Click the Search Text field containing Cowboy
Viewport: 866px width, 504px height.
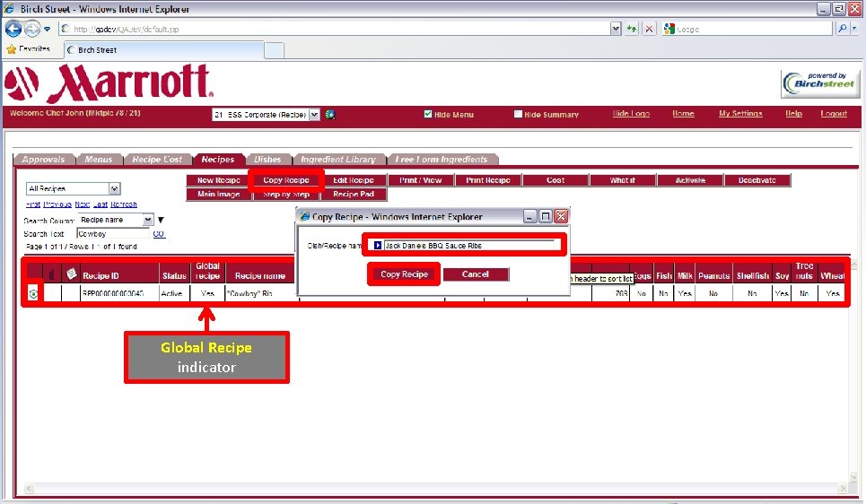(x=113, y=234)
